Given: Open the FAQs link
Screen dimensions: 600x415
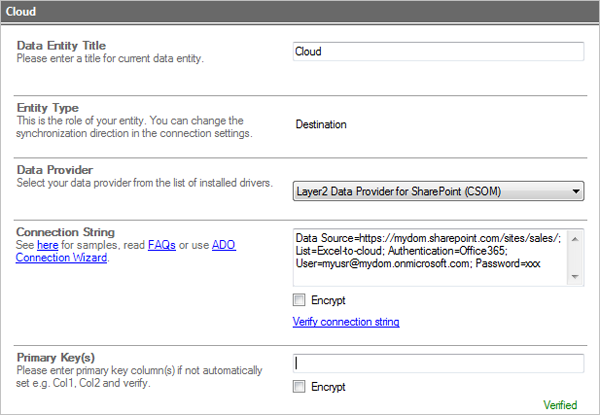Looking at the screenshot, I should pyautogui.click(x=162, y=245).
